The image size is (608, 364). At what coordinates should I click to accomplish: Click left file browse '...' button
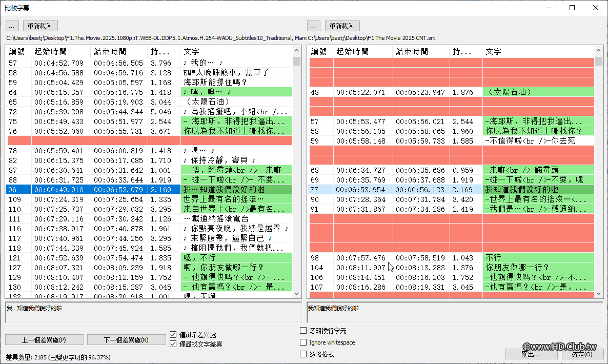click(12, 26)
